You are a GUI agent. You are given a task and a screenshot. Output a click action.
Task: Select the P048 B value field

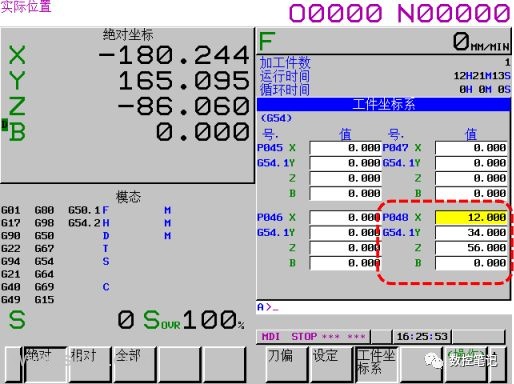[471, 263]
